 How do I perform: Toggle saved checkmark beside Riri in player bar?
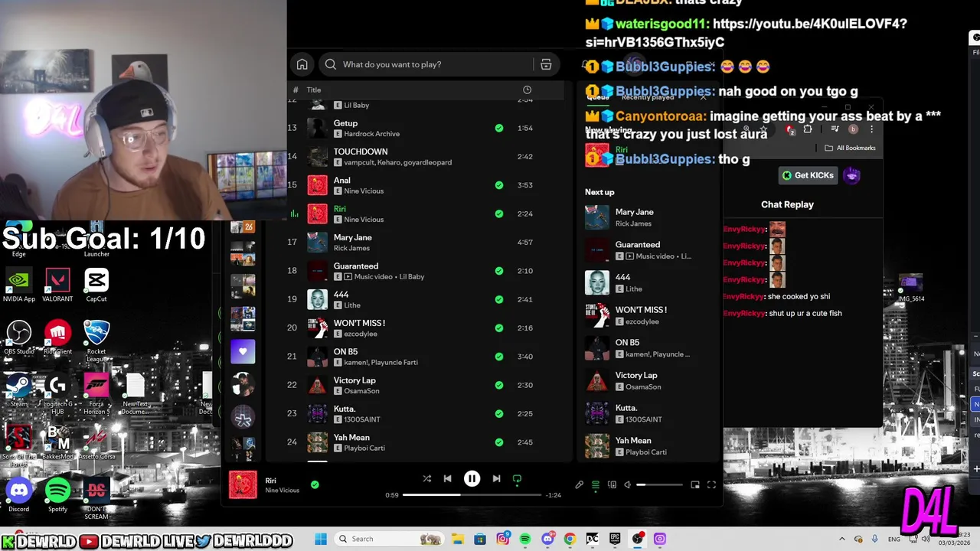(x=315, y=484)
